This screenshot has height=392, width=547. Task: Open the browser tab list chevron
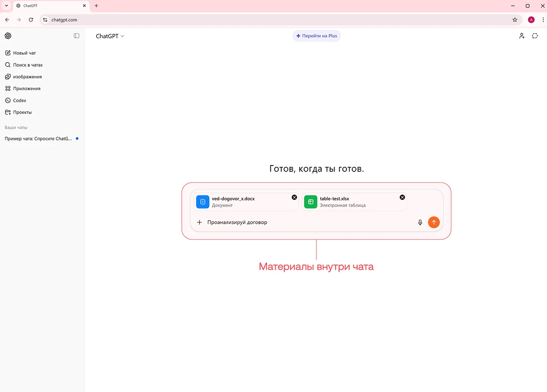click(6, 6)
